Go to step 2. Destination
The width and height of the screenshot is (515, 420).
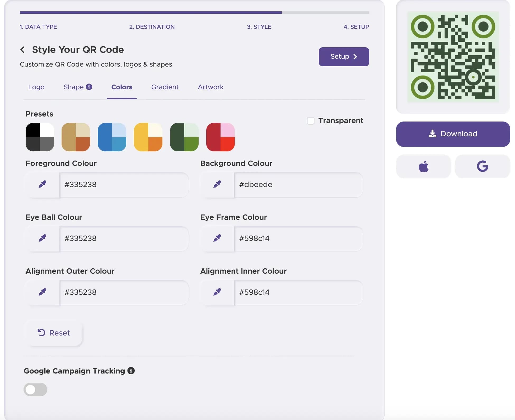152,27
